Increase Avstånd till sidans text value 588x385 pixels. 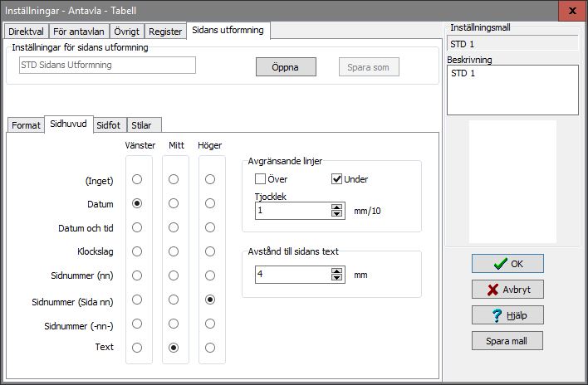[336, 271]
